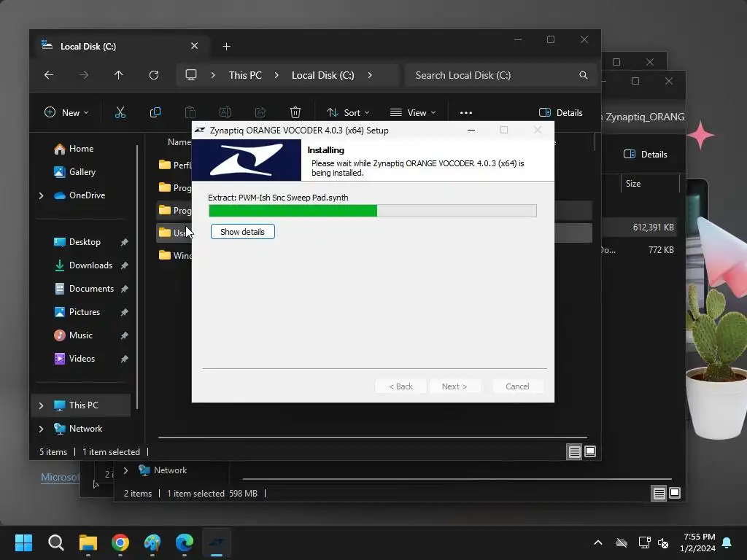The height and width of the screenshot is (560, 747).
Task: Toggle Details pane in the back Zynaptiq window
Action: [646, 155]
